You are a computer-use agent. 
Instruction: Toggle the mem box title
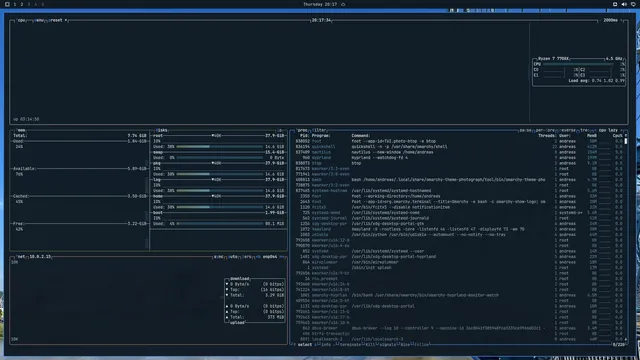click(x=21, y=130)
